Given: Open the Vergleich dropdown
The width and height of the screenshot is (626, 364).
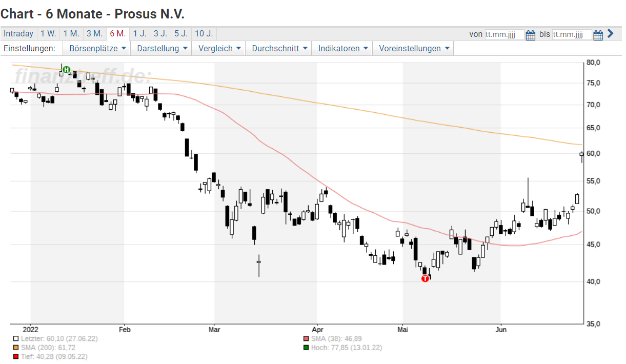Looking at the screenshot, I should [x=218, y=49].
